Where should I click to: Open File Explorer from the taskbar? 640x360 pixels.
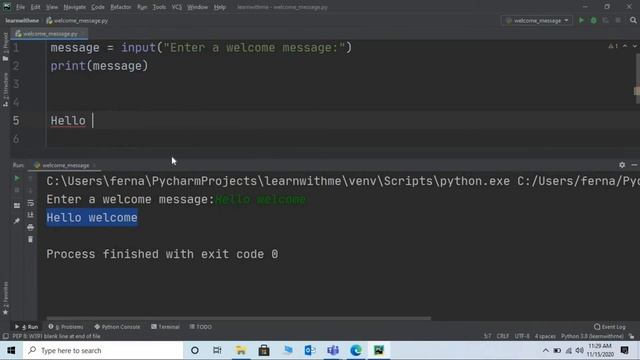(241, 350)
